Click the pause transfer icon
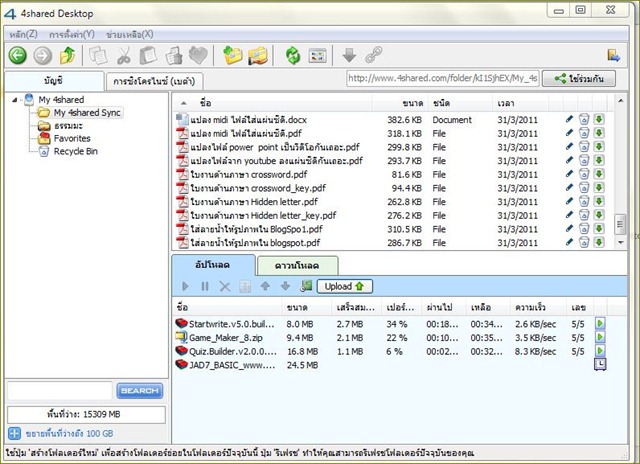Screen dimensions: 640x464 [205, 286]
